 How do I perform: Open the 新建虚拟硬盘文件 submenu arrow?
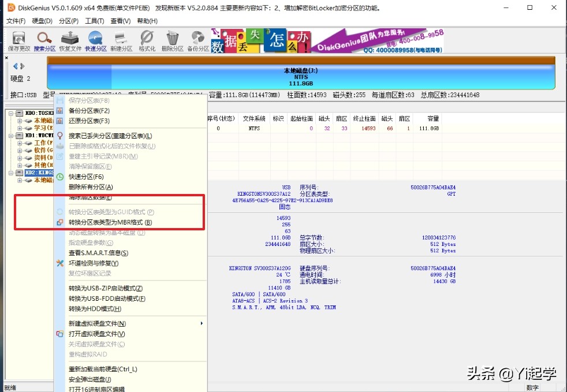click(202, 324)
